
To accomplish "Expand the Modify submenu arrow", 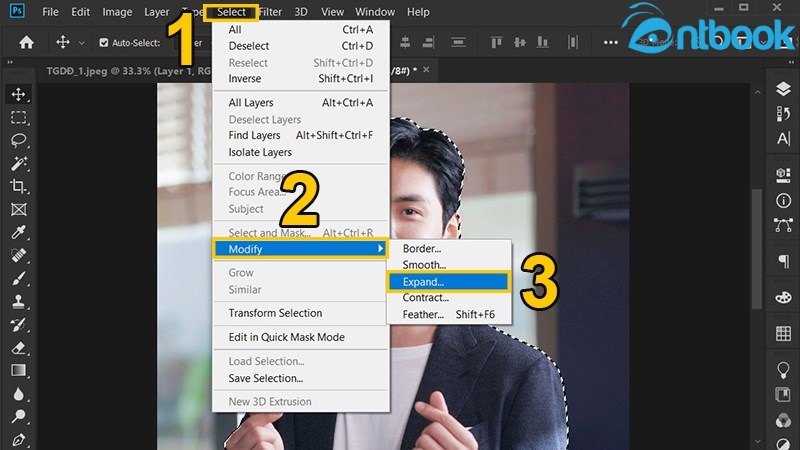I will [381, 248].
